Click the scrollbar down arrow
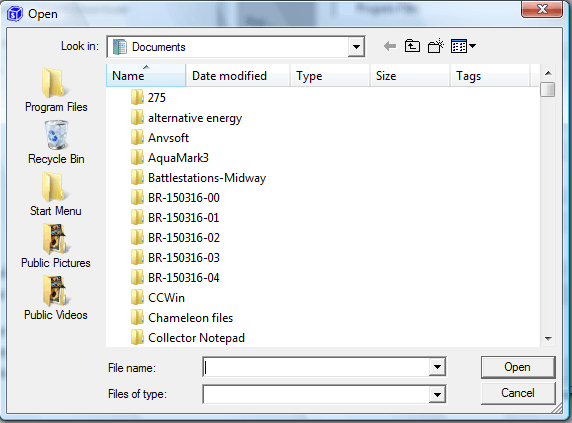Viewport: 572px width, 423px height. (548, 339)
